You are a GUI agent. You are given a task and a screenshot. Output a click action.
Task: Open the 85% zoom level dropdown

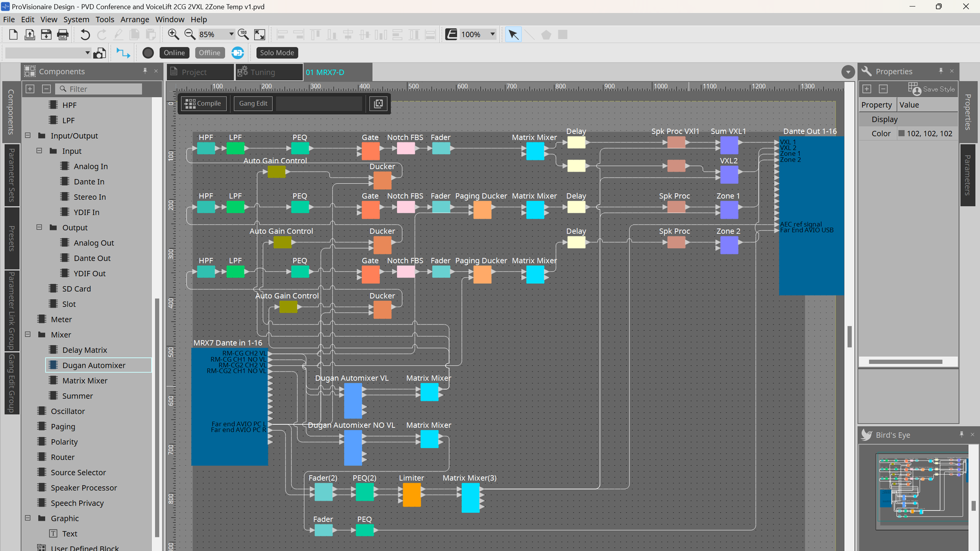(231, 34)
